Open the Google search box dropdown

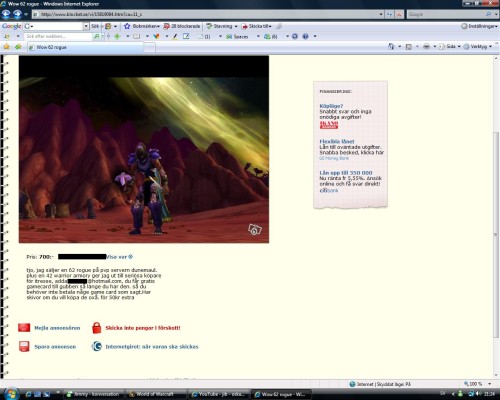[86, 26]
